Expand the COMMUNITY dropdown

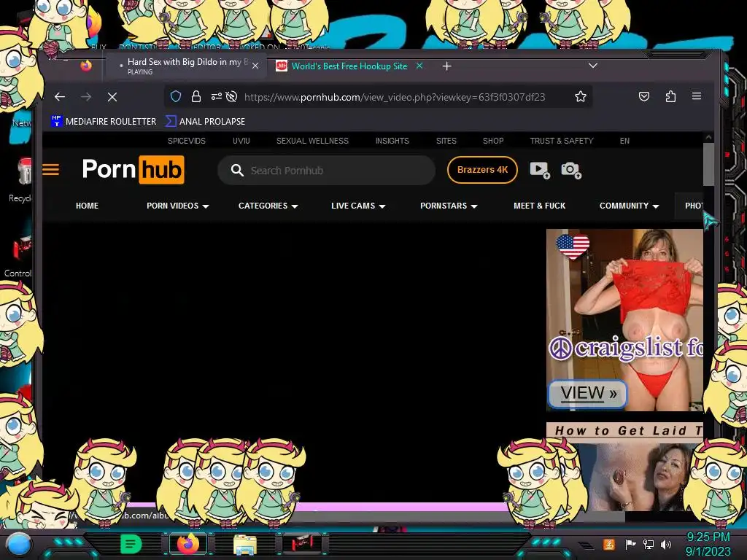(x=629, y=206)
